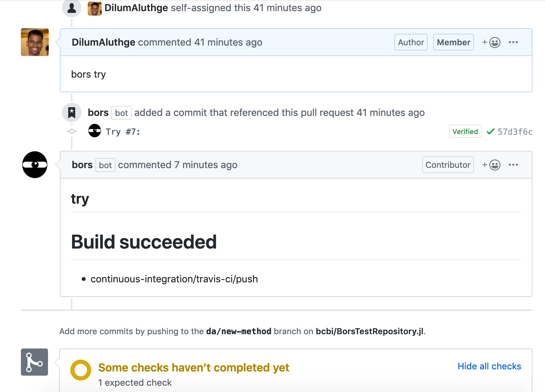This screenshot has height=392, width=545.
Task: Open commit 57d3f6c
Action: click(515, 132)
